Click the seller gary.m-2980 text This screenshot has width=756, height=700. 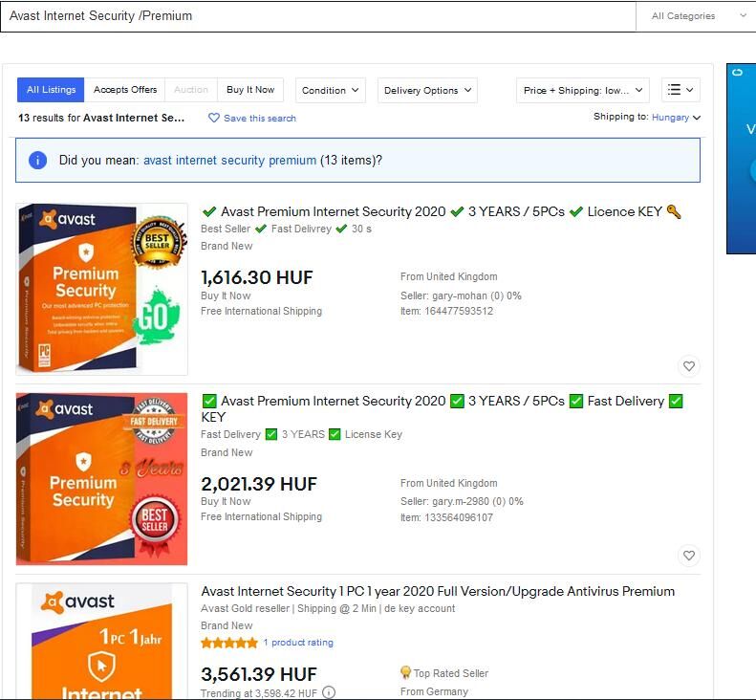[460, 502]
